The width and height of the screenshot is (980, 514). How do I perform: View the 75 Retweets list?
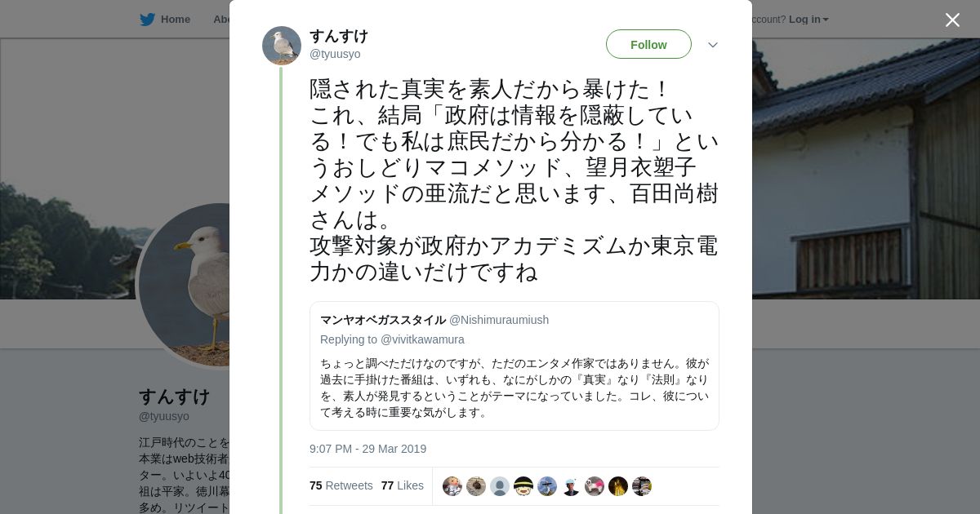(341, 485)
